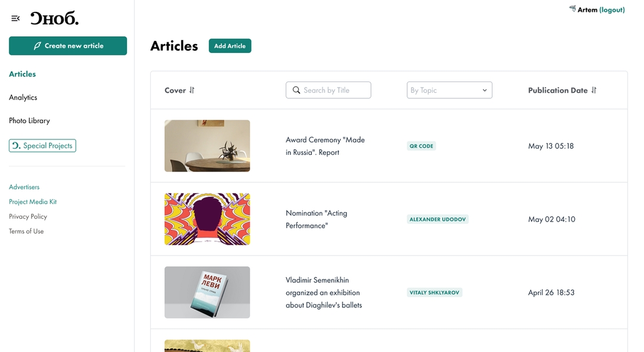Log out via the logout link

tap(612, 10)
